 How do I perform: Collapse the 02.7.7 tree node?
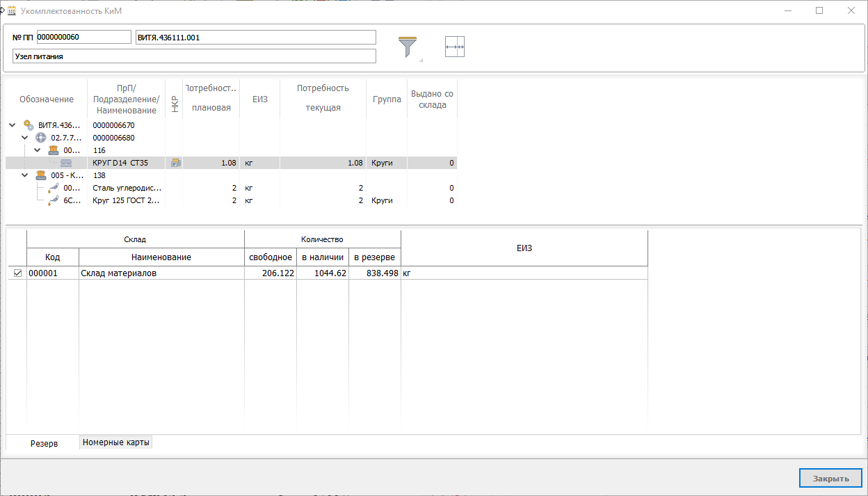25,138
